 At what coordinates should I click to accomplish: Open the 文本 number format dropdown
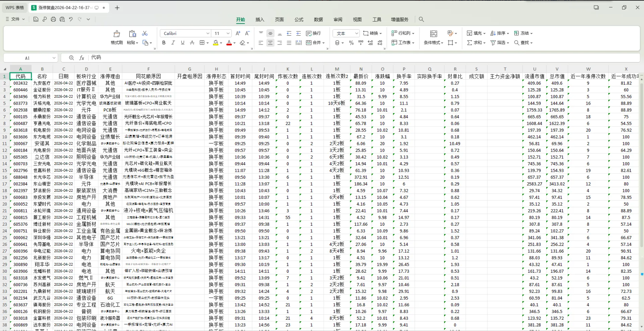(356, 33)
